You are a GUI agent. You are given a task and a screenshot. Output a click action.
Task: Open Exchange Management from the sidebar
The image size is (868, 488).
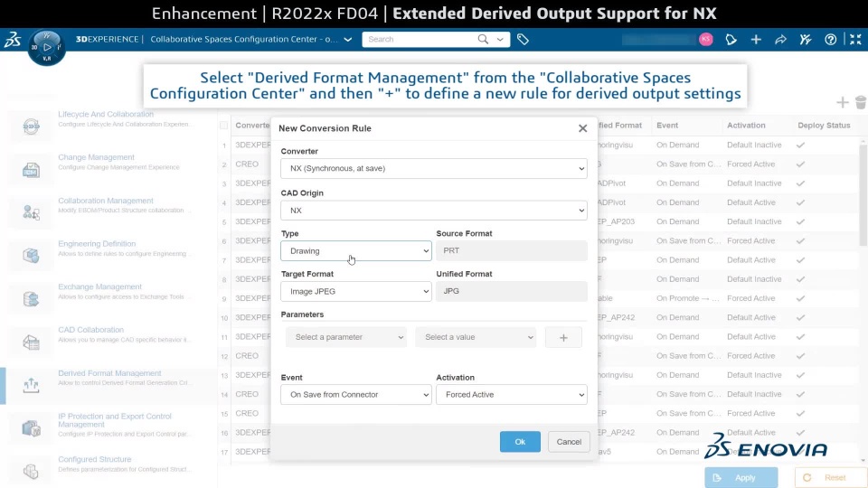(99, 287)
